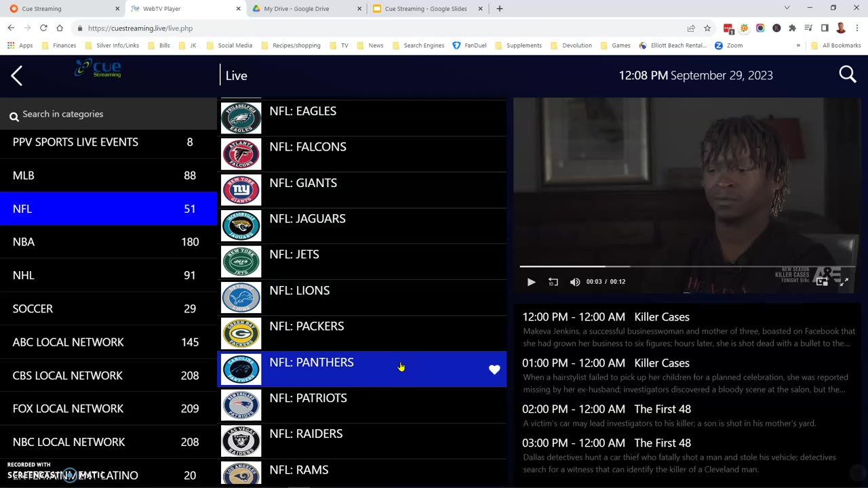The image size is (868, 488).
Task: Open Chrome media controls
Action: [x=808, y=28]
